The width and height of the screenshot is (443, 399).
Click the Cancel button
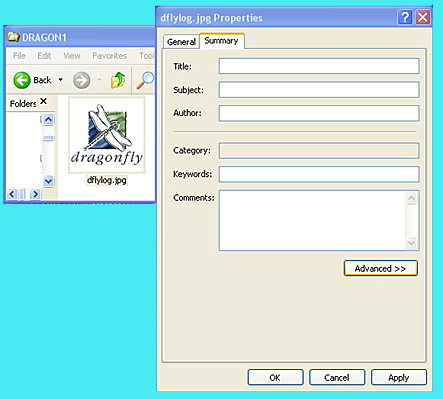click(337, 377)
